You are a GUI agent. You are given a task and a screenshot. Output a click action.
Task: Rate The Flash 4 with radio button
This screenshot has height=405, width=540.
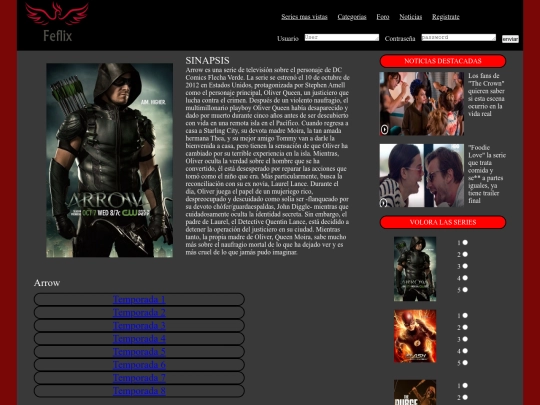click(465, 351)
